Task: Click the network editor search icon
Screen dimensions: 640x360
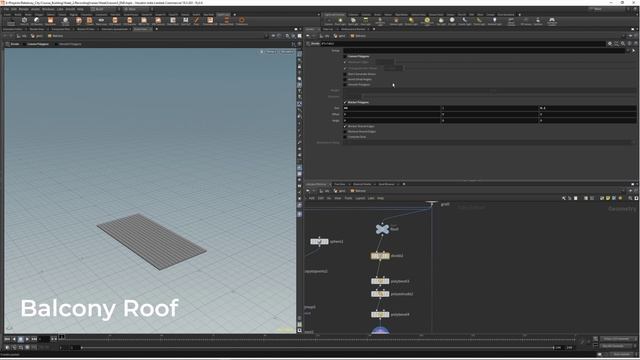Action: point(630,198)
